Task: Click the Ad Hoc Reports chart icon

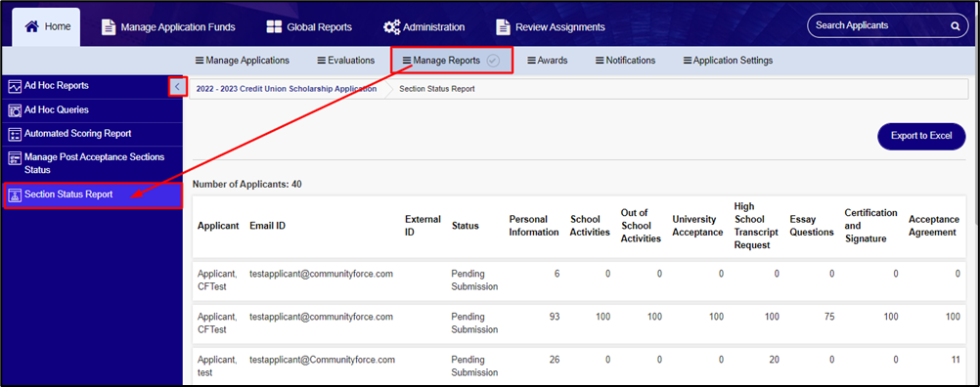Action: 15,87
